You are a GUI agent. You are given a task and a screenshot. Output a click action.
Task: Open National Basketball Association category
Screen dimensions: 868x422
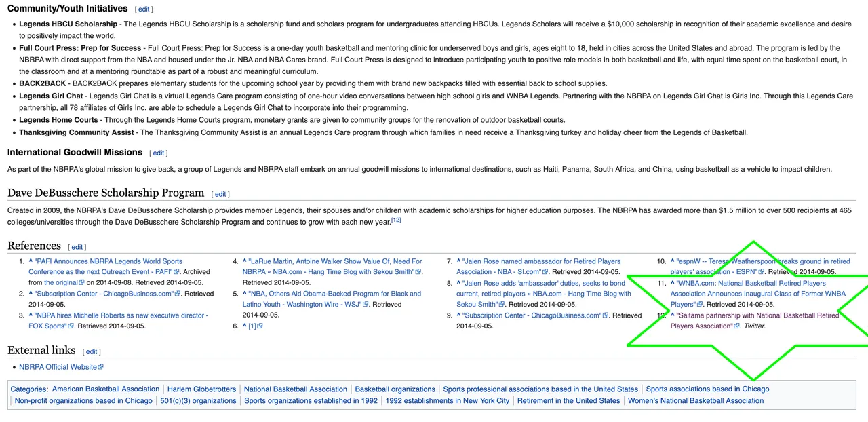tap(296, 389)
